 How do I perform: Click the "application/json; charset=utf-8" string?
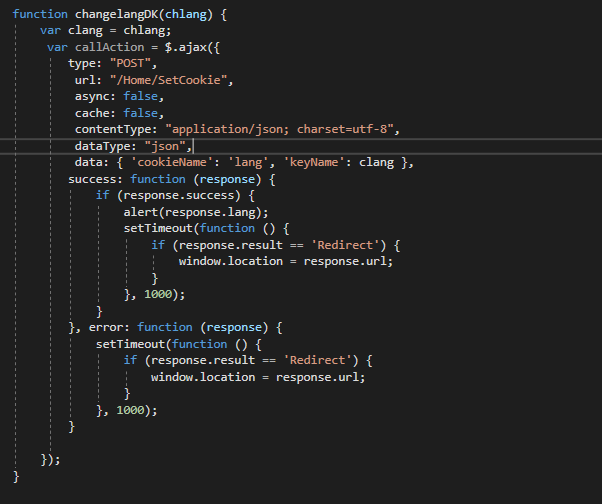[x=280, y=129]
